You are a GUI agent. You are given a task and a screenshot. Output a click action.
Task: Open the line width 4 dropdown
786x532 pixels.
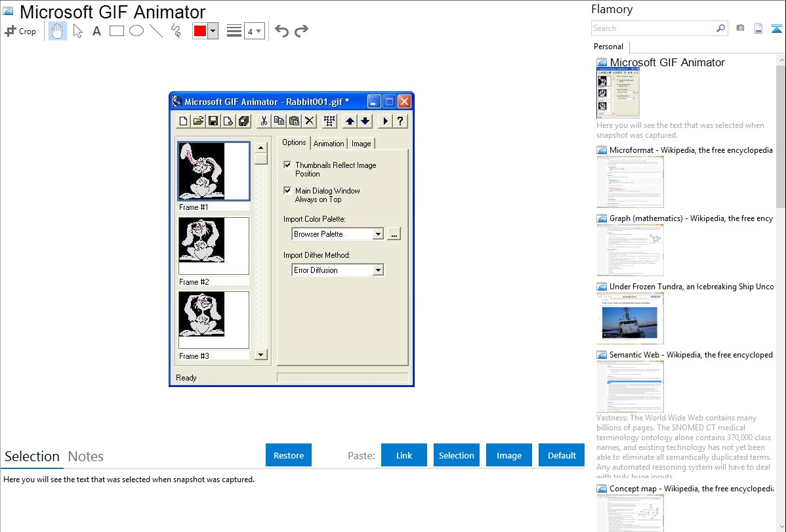(255, 31)
